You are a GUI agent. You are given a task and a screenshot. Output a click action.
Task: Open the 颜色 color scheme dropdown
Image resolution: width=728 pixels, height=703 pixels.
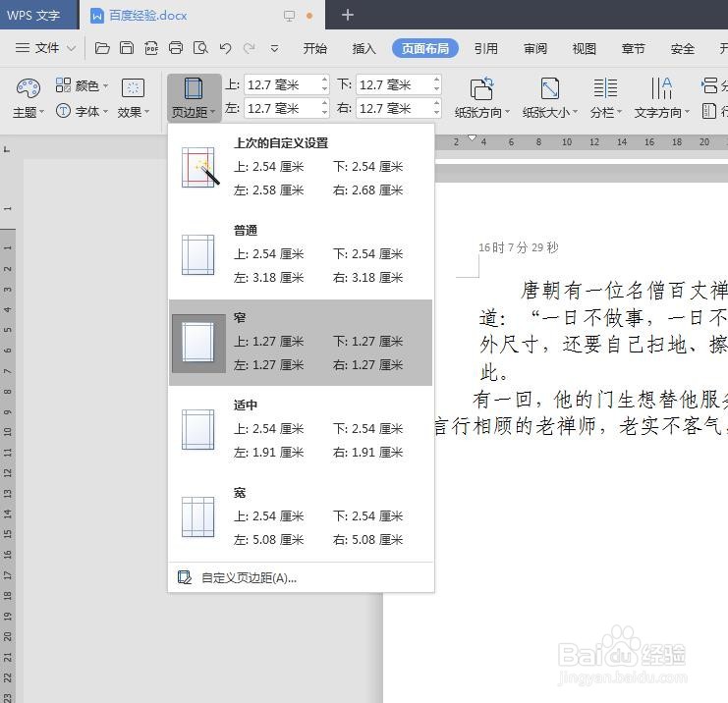coord(82,85)
